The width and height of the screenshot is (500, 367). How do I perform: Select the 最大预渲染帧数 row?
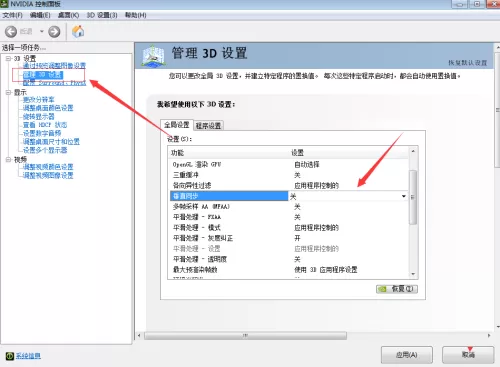(289, 269)
